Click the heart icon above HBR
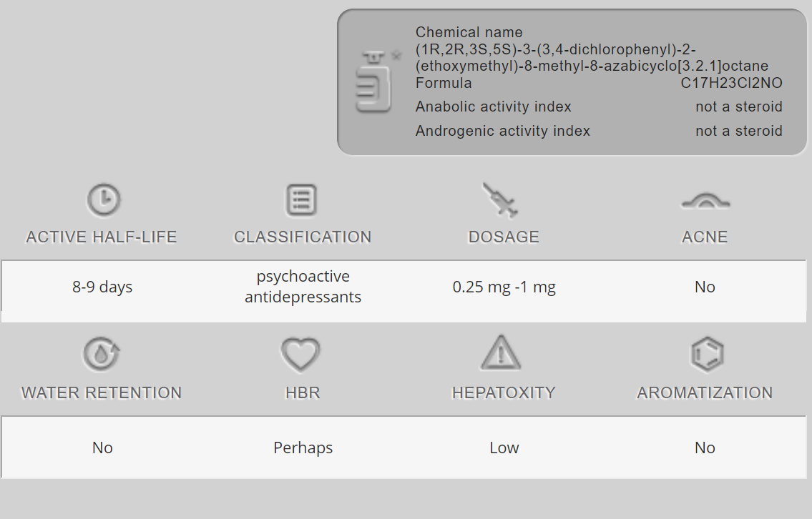Screen dimensions: 812x519 coord(300,354)
